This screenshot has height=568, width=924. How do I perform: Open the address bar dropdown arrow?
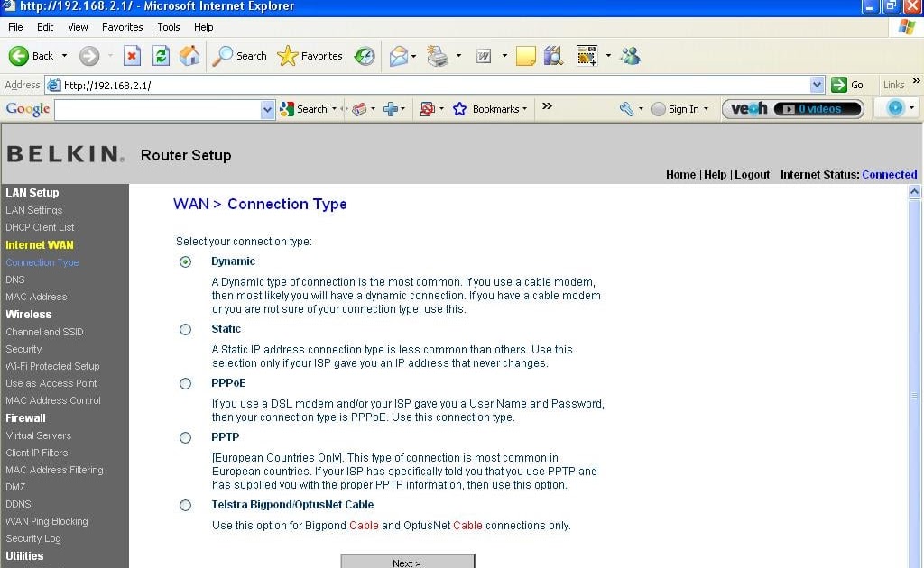(x=817, y=85)
